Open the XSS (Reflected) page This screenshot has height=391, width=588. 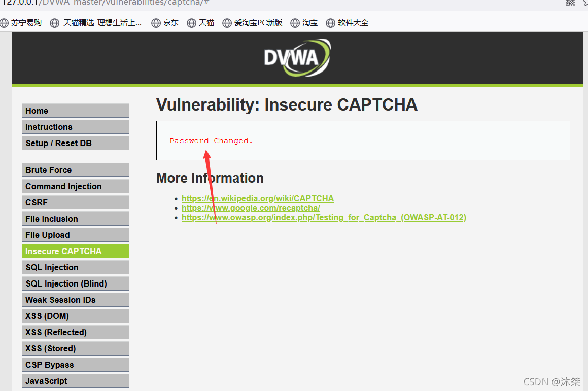76,333
